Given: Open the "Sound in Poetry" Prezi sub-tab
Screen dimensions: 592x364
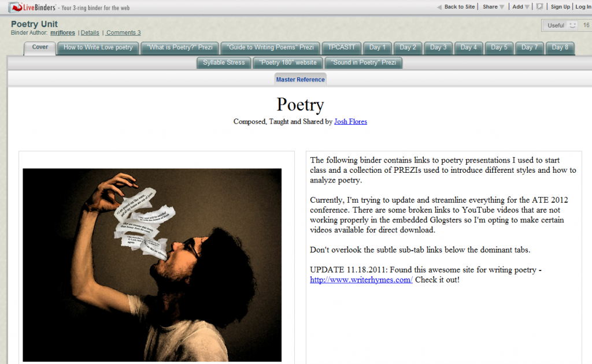Looking at the screenshot, I should (364, 62).
